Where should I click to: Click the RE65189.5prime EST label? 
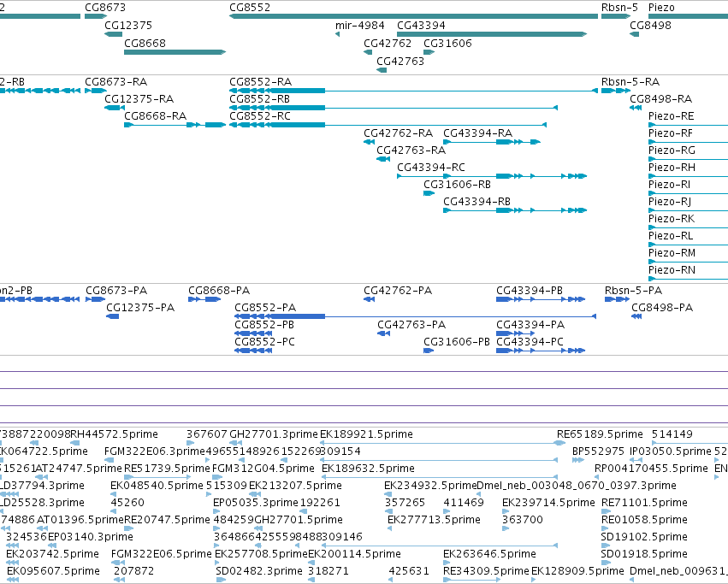pos(600,434)
